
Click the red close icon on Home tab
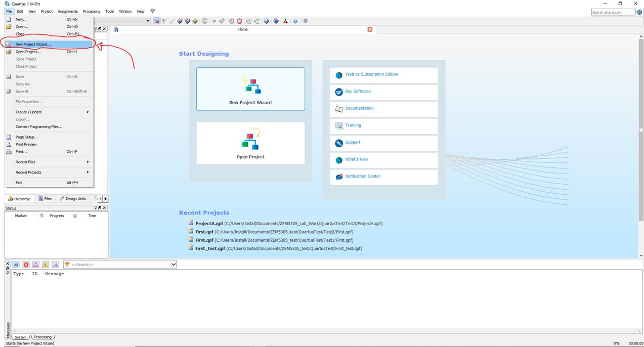370,29
